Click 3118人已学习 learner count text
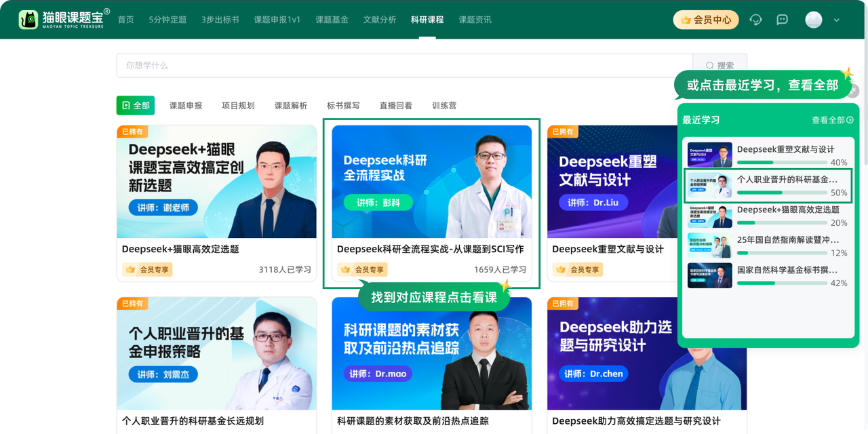The width and height of the screenshot is (868, 434). (x=285, y=270)
